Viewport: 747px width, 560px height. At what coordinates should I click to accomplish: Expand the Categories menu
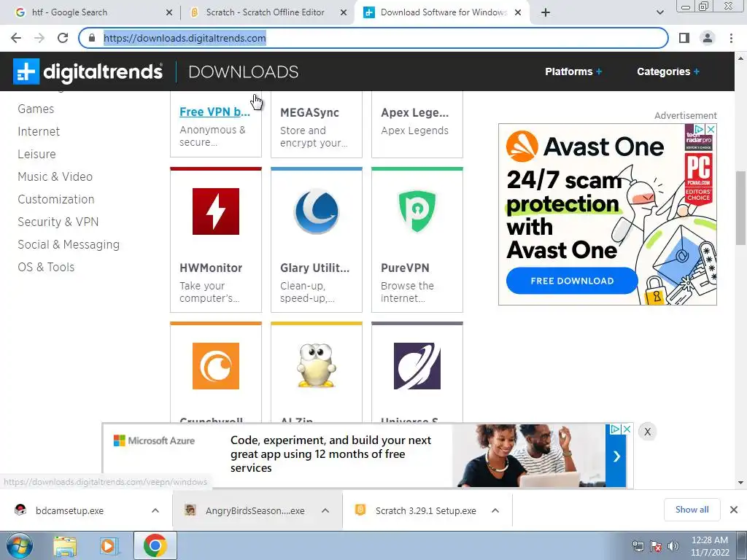click(668, 71)
